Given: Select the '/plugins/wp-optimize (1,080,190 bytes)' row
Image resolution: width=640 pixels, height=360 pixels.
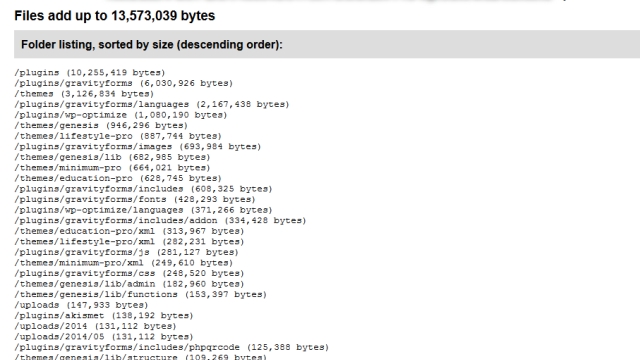Looking at the screenshot, I should pyautogui.click(x=121, y=115).
